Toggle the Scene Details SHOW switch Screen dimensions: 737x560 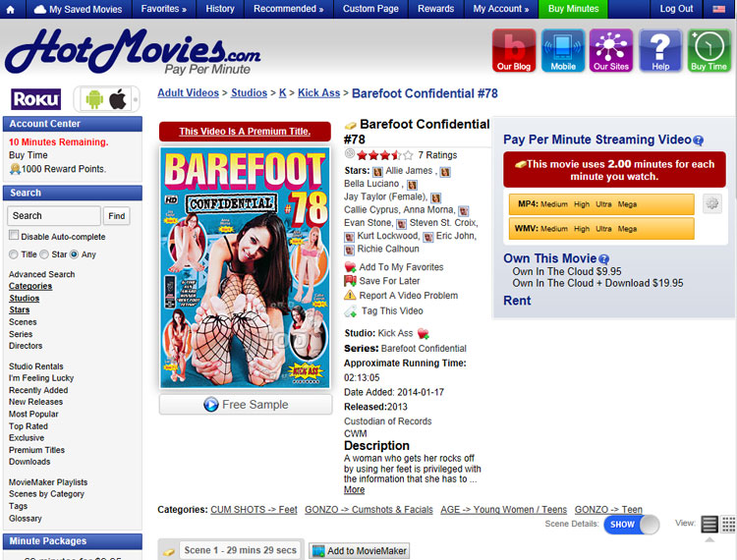pyautogui.click(x=631, y=525)
